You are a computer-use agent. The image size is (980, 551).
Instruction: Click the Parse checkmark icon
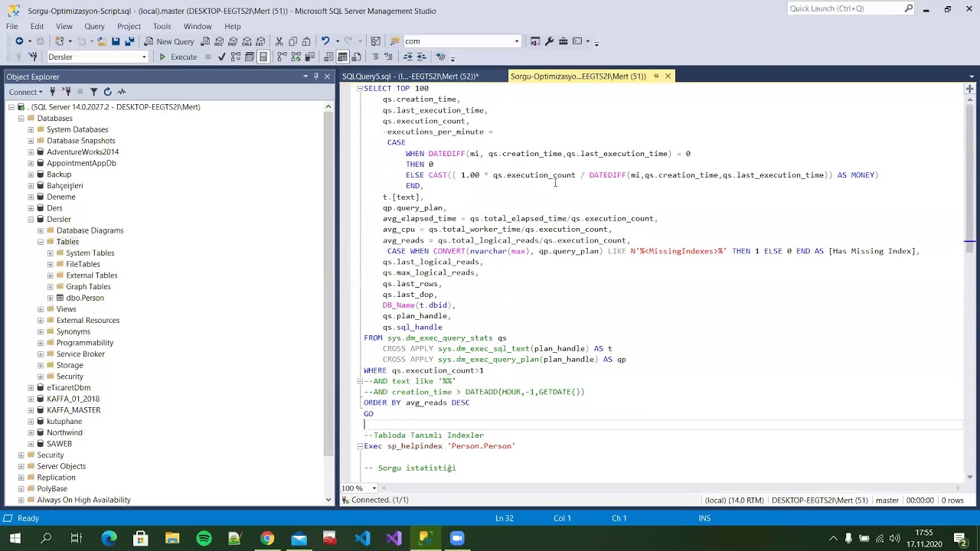222,57
